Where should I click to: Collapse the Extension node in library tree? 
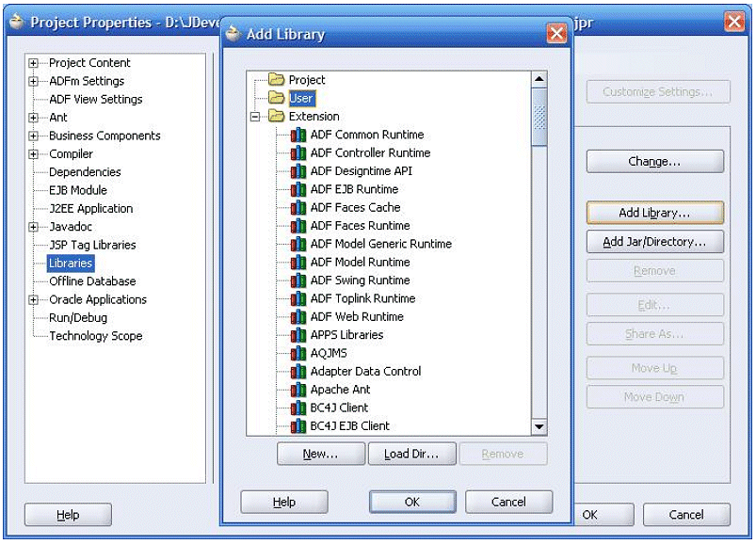tap(255, 117)
